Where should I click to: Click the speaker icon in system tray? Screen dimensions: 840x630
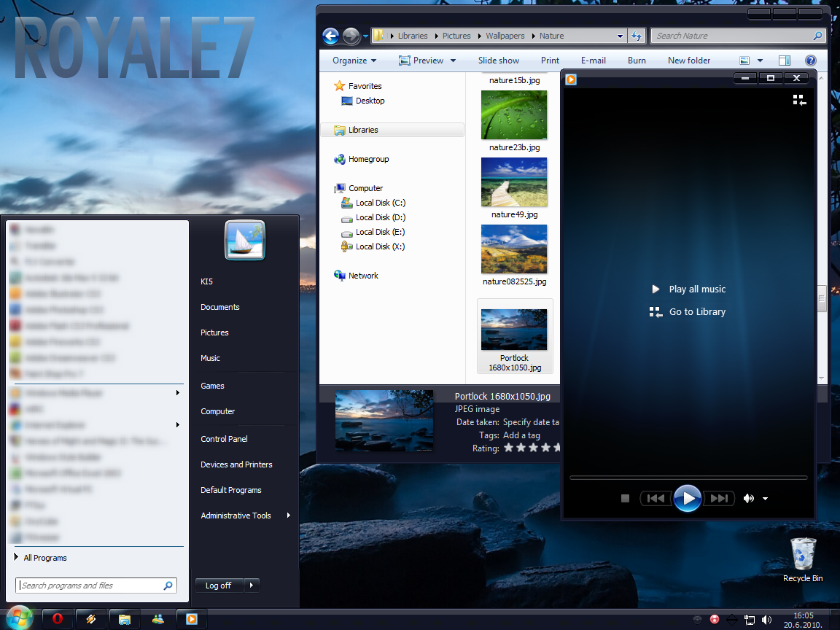click(x=768, y=619)
